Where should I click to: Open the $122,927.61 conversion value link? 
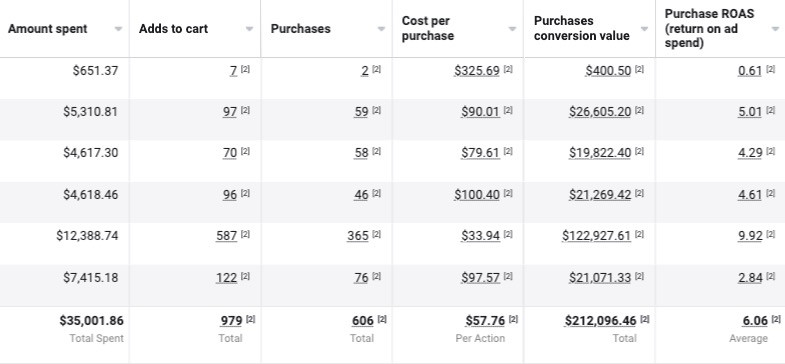pos(596,235)
